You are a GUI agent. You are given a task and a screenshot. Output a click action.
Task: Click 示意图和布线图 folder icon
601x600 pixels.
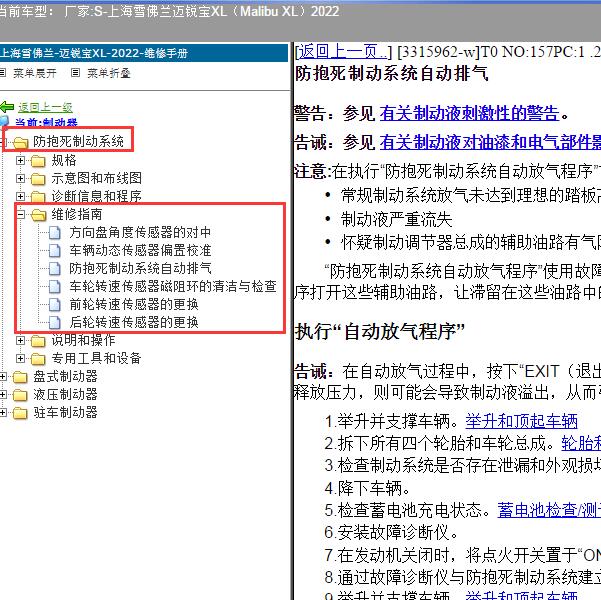pyautogui.click(x=38, y=179)
